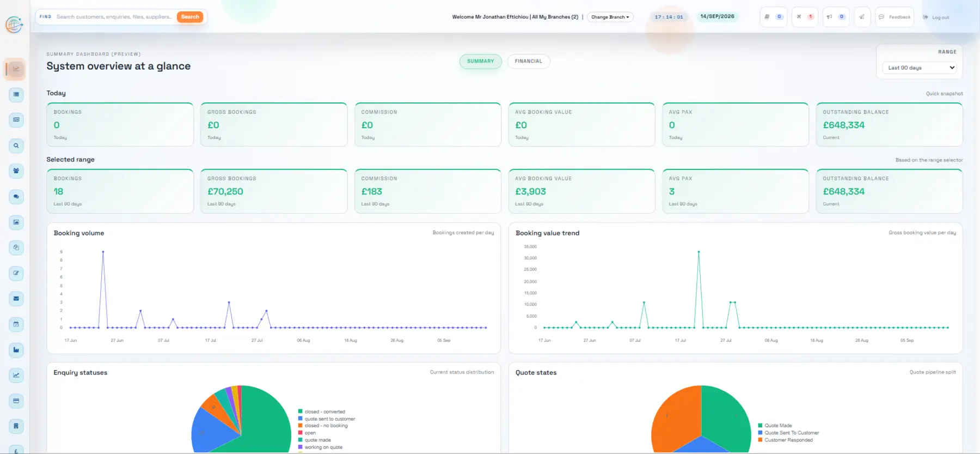Log out of the system
This screenshot has height=454, width=980.
[x=936, y=17]
